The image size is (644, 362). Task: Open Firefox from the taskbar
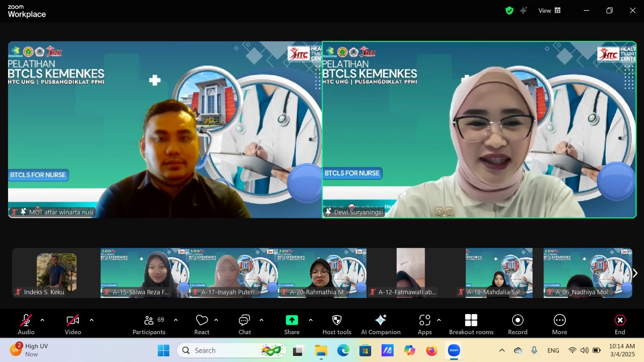coord(431,351)
